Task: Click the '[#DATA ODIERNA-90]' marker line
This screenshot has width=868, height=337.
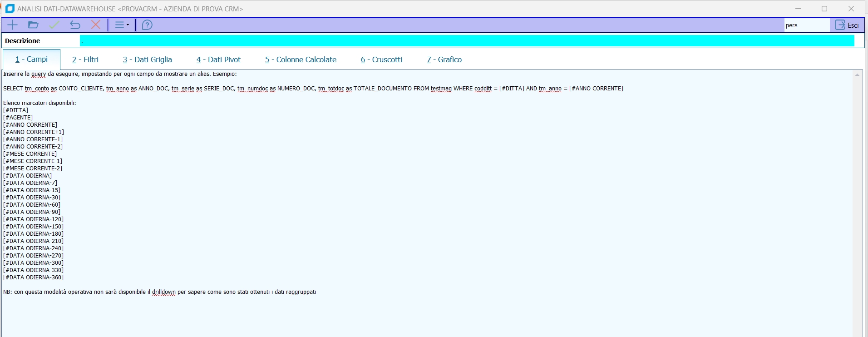Action: coord(32,212)
